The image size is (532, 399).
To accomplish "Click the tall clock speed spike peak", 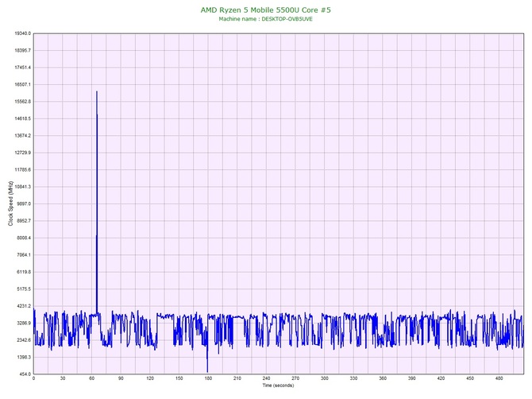I will click(97, 91).
